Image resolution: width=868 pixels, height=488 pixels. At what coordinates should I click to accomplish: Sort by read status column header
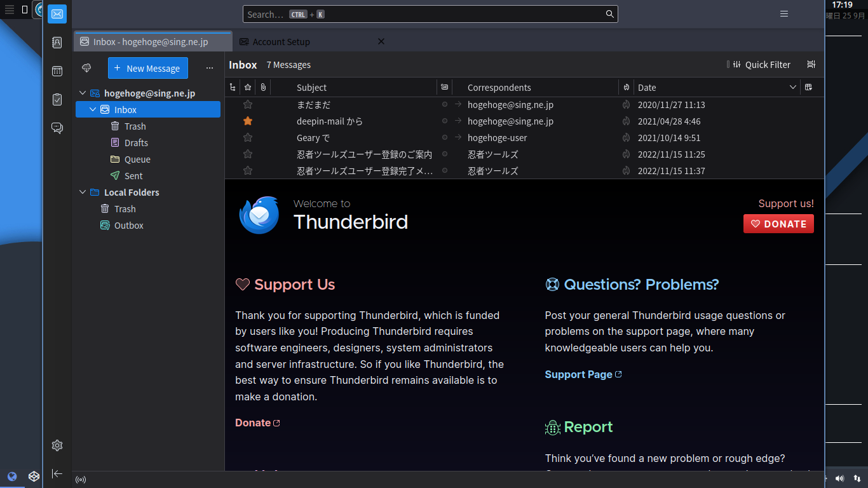click(444, 88)
